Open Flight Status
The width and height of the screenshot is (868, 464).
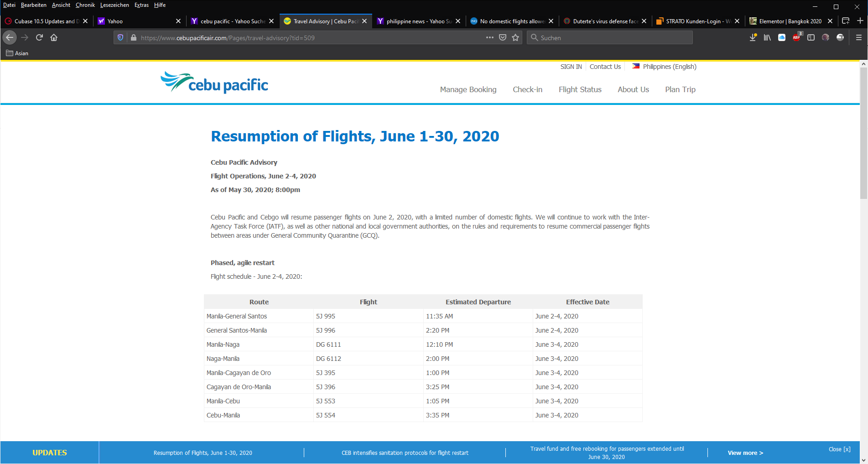(x=580, y=89)
